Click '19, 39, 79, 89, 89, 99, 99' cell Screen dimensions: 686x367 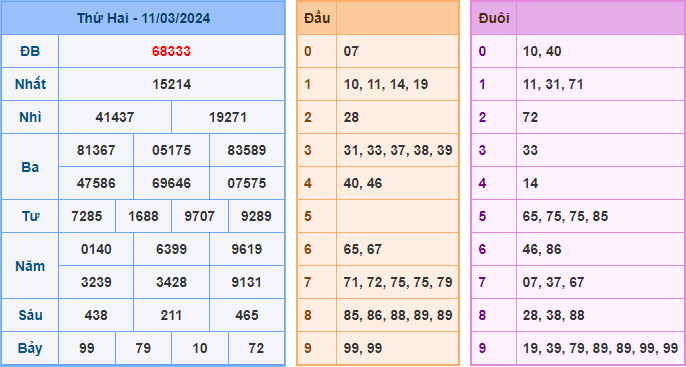[600, 348]
